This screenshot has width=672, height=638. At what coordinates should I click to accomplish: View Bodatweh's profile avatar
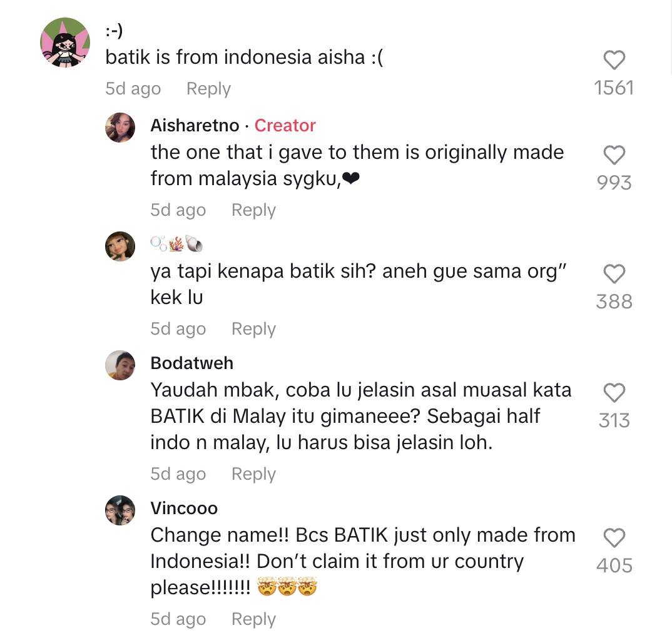(x=120, y=365)
